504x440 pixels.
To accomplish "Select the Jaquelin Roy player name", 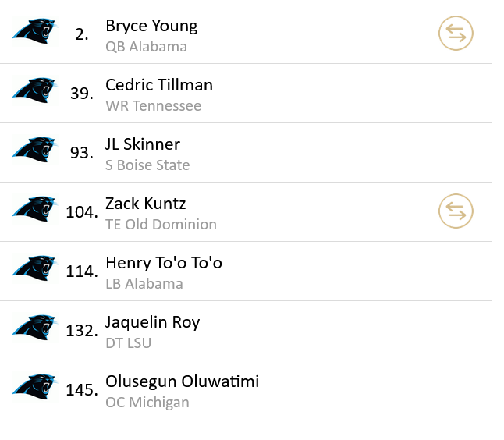I will (153, 322).
